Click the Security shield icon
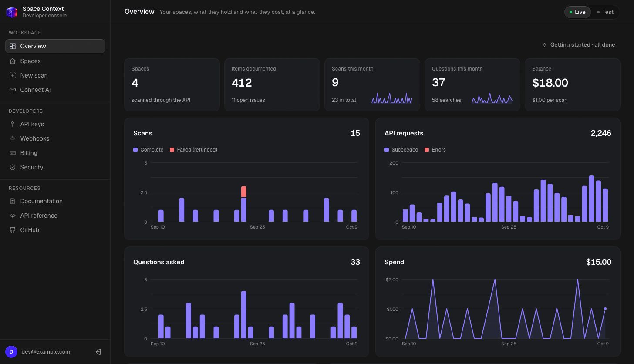The width and height of the screenshot is (634, 364). (x=13, y=167)
